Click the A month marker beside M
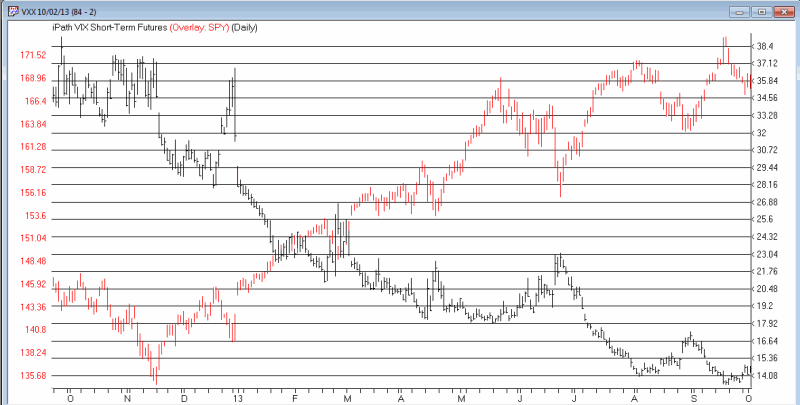Image resolution: width=800 pixels, height=405 pixels. pyautogui.click(x=401, y=398)
